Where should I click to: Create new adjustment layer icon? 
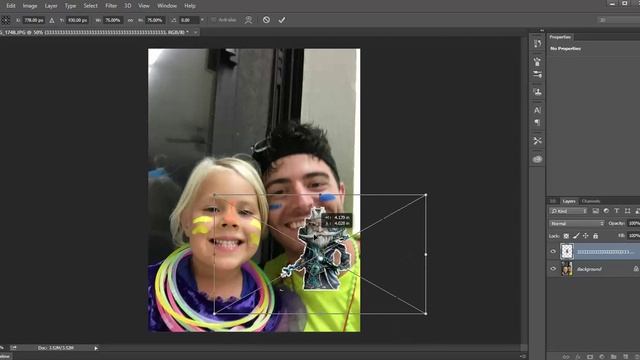[x=601, y=357]
